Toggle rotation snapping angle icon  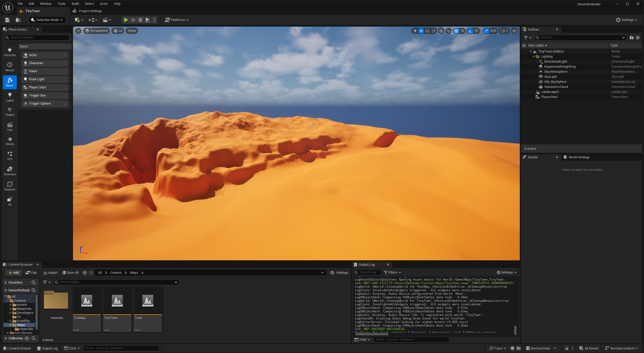click(x=470, y=31)
